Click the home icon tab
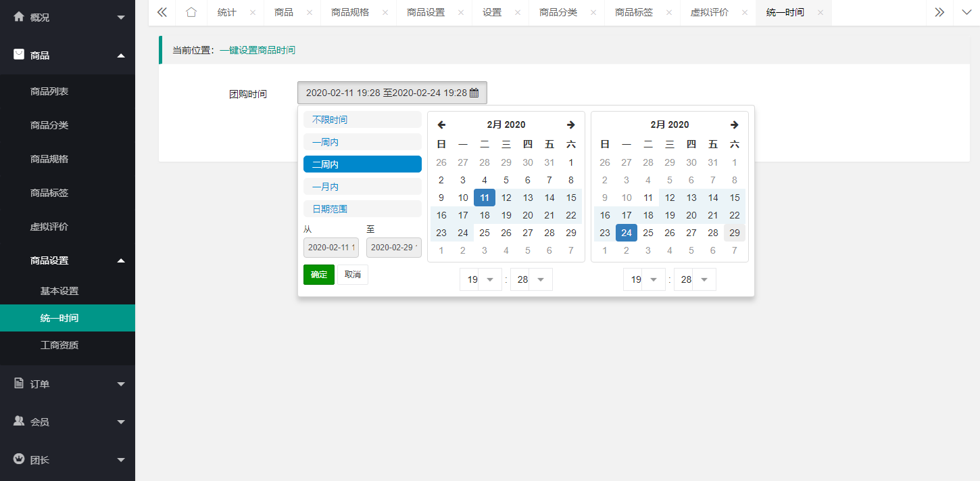 point(191,12)
